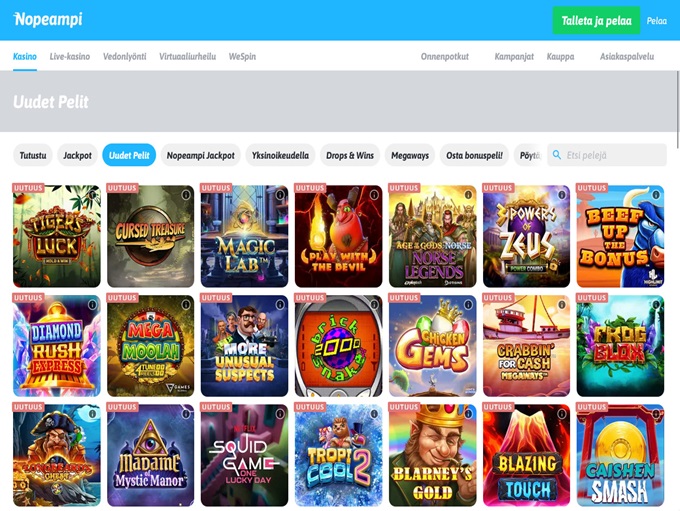Click info icon on Chicken Gems tile
This screenshot has width=680, height=511.
click(x=468, y=305)
